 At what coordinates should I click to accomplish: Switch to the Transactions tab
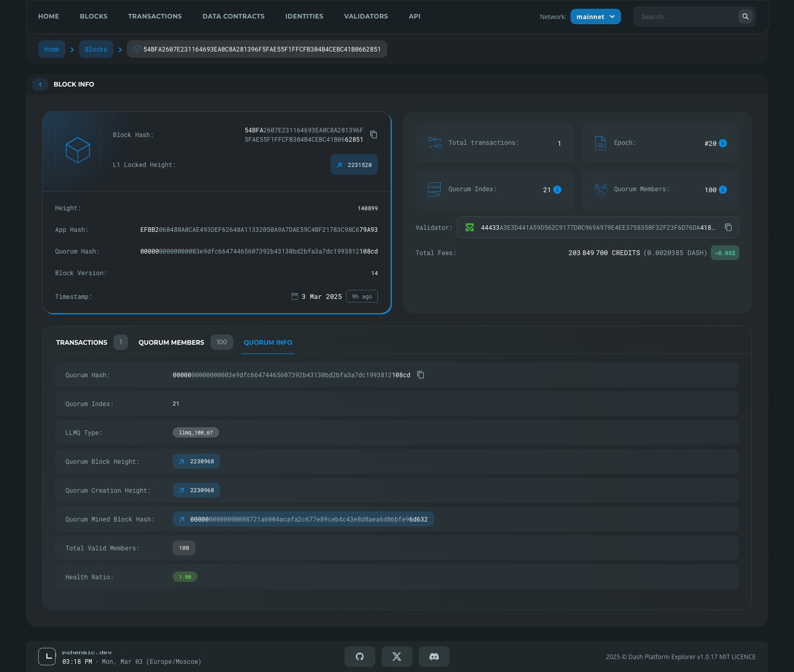[81, 342]
